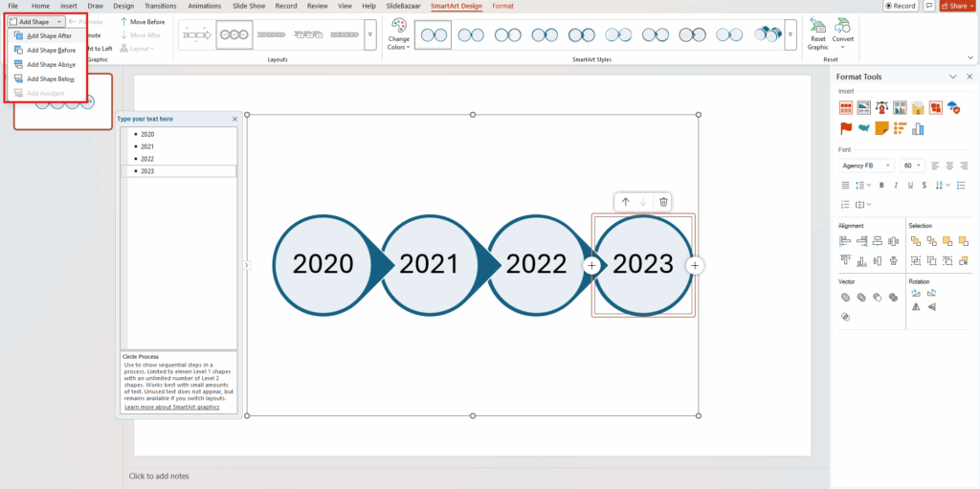Click the up arrow above the 2023 circle
This screenshot has height=489, width=980.
tap(625, 202)
